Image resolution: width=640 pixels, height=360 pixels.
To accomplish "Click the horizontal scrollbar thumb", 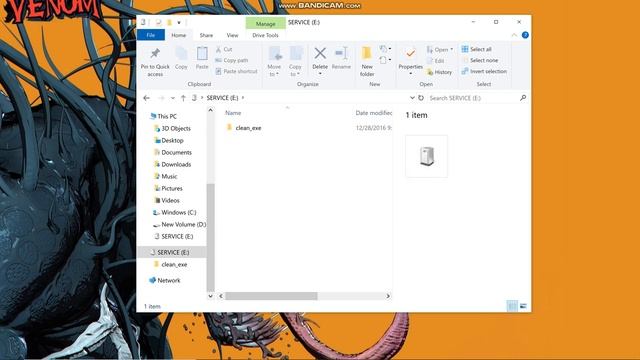I will (x=271, y=296).
